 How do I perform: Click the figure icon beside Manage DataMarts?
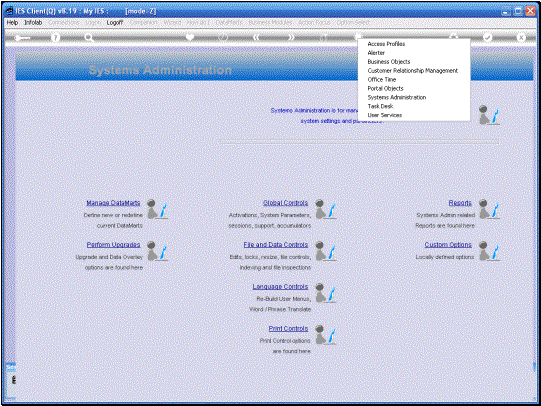[x=157, y=209]
